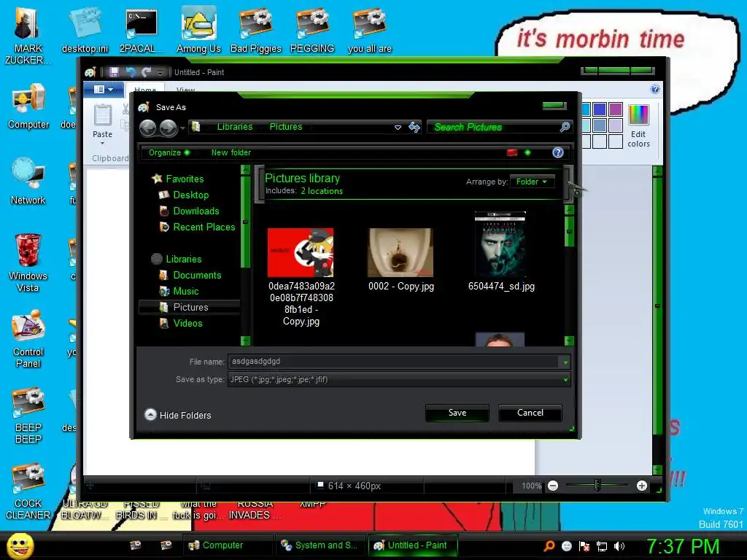Click the Paint zoom slider handle
747x560 pixels.
(x=597, y=486)
